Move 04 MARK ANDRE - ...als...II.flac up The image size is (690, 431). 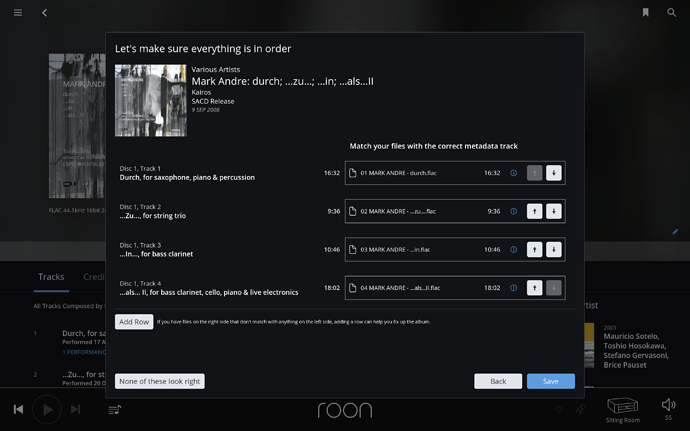[534, 288]
